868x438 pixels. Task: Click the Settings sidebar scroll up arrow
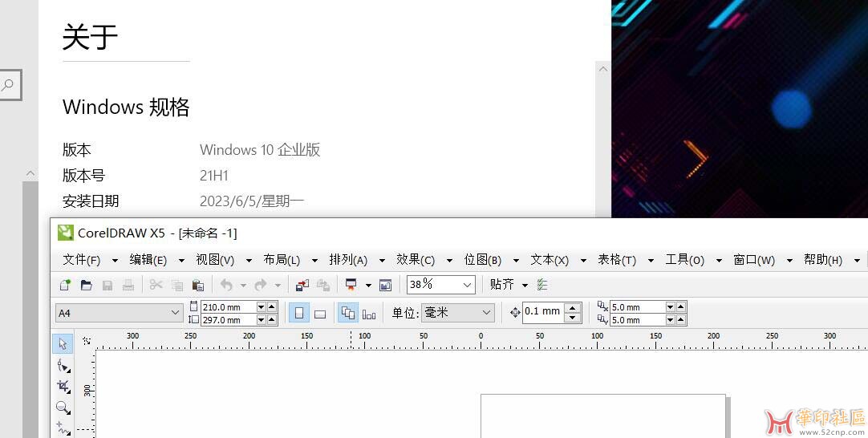click(x=30, y=173)
